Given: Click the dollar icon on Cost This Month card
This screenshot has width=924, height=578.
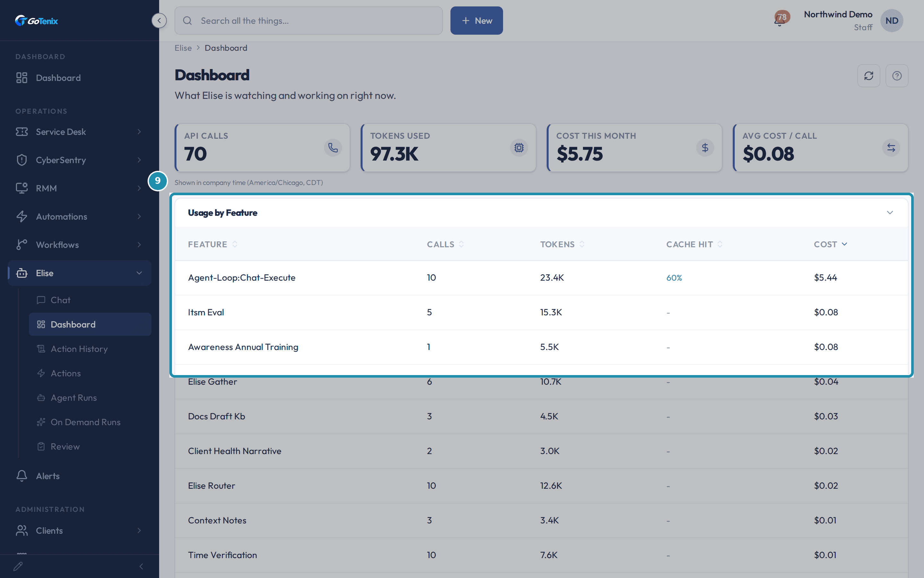Looking at the screenshot, I should coord(705,148).
